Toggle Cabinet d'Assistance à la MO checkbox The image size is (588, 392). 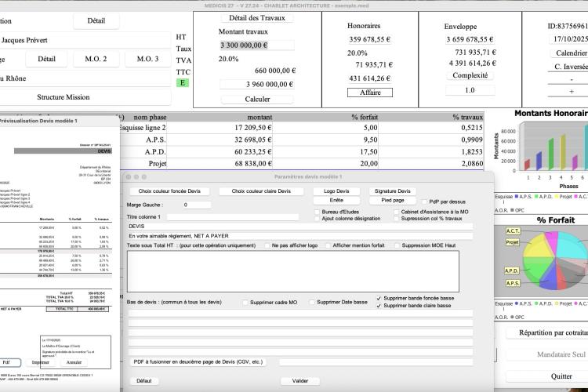pos(397,212)
